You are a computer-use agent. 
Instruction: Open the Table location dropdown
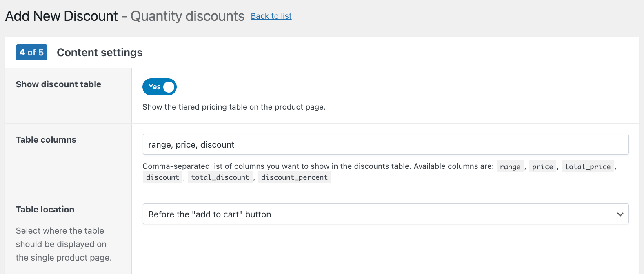386,214
